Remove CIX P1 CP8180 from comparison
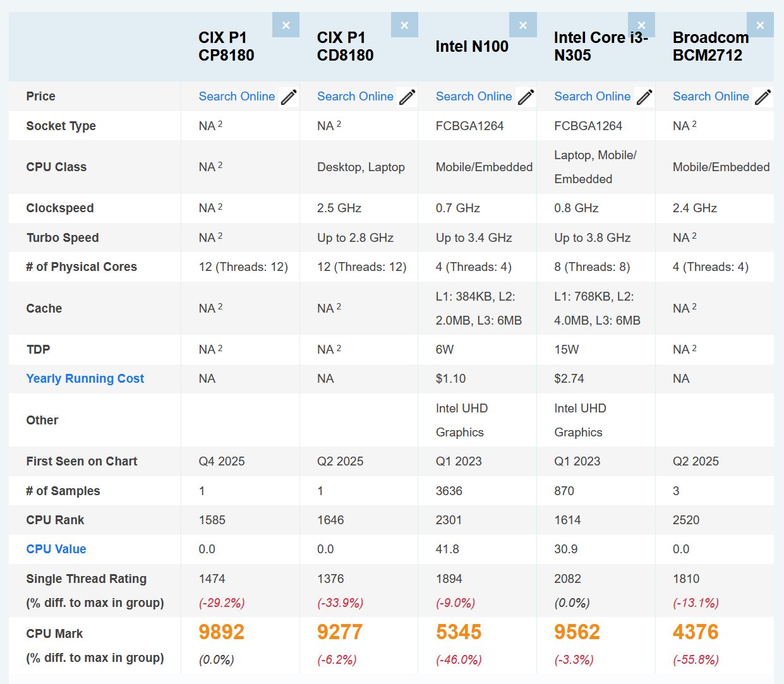The width and height of the screenshot is (784, 684). [286, 25]
